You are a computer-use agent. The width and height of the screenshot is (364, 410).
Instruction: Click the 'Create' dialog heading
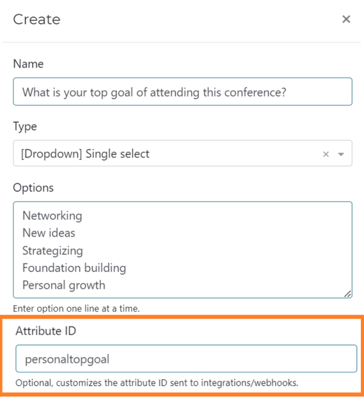click(37, 19)
